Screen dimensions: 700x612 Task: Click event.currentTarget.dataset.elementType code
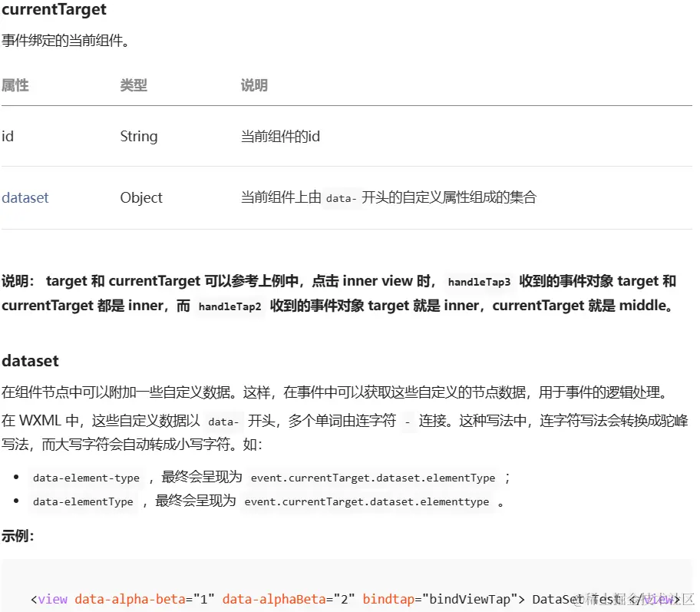click(373, 478)
